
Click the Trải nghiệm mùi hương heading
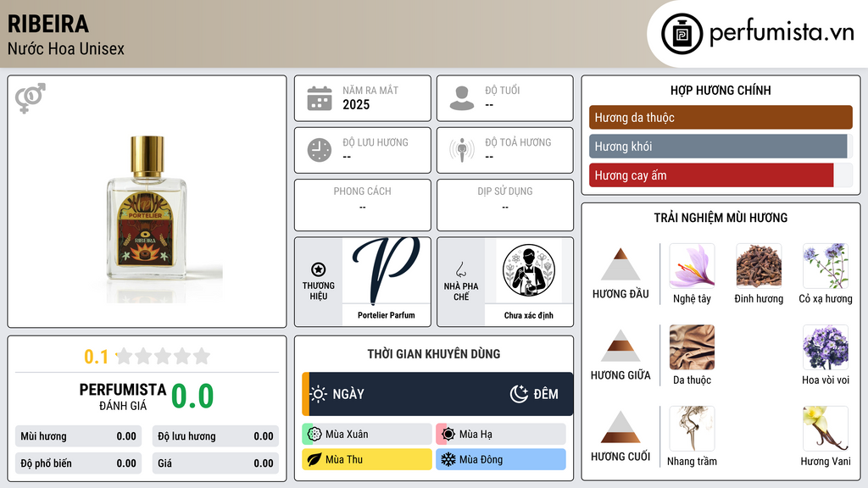tap(721, 218)
